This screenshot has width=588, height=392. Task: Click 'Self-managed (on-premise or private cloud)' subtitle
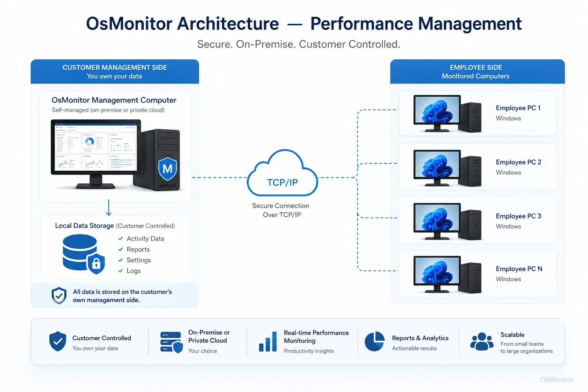coord(108,110)
